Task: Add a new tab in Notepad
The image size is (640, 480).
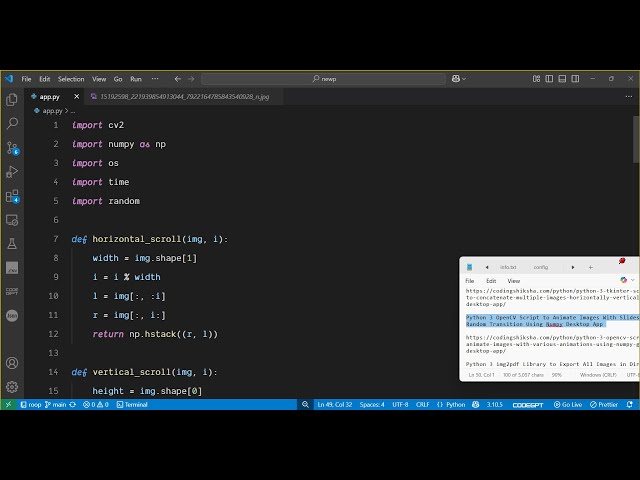Action: [591, 267]
